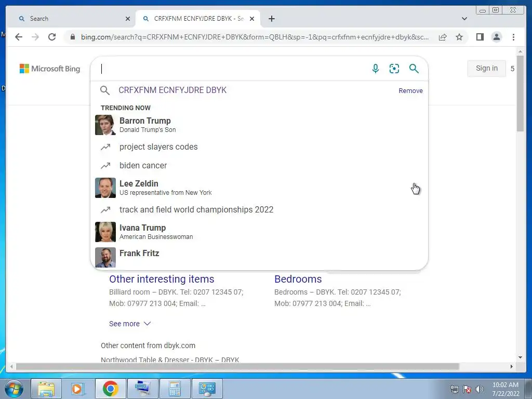This screenshot has width=532, height=399.
Task: Close the Search tab
Action: tap(128, 19)
